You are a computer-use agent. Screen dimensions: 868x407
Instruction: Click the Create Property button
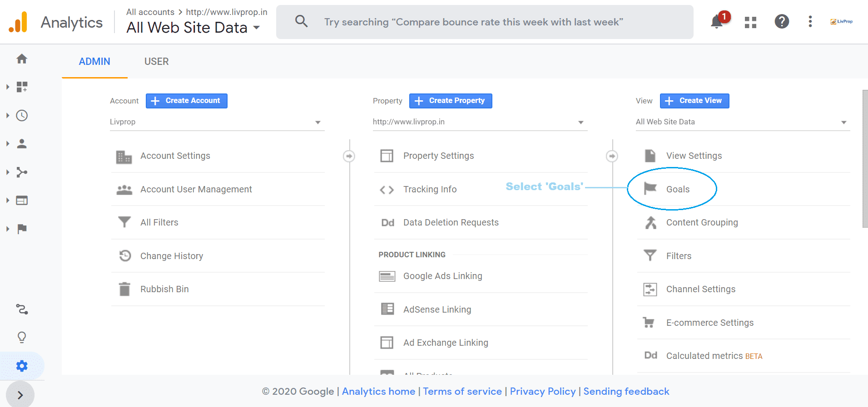pos(451,101)
